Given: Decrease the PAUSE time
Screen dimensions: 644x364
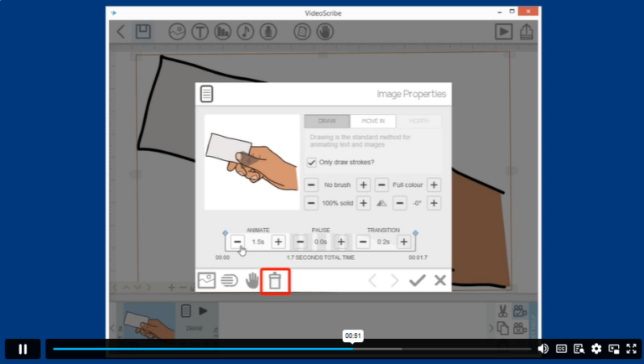Looking at the screenshot, I should (x=300, y=242).
